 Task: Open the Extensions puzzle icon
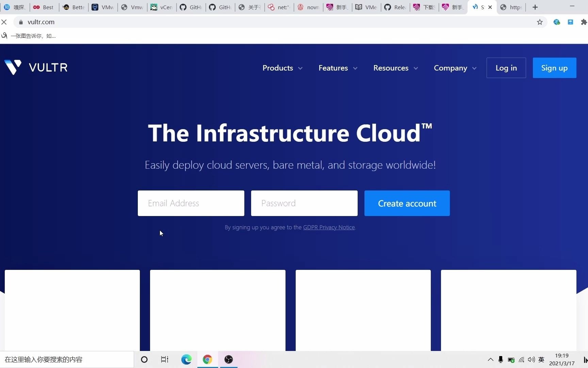pos(584,22)
